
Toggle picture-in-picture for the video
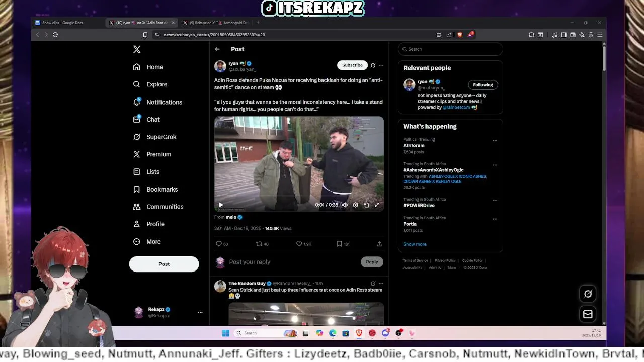pos(366,205)
